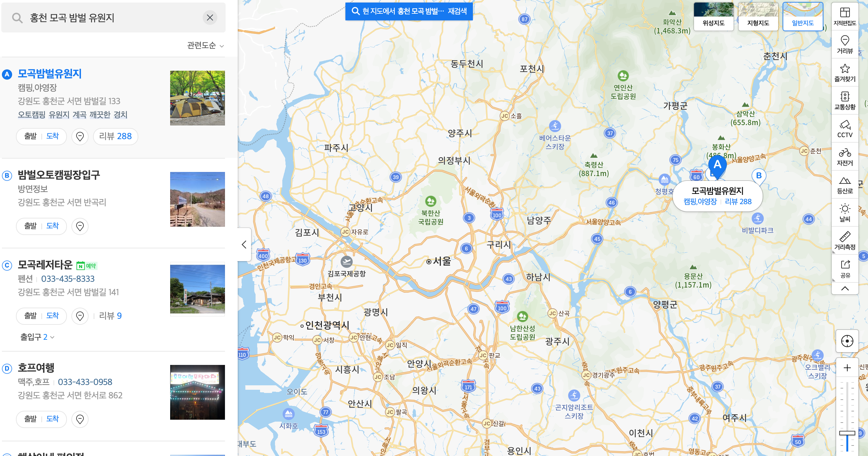The width and height of the screenshot is (868, 456).
Task: Zoom in with the plus button
Action: [x=847, y=368]
